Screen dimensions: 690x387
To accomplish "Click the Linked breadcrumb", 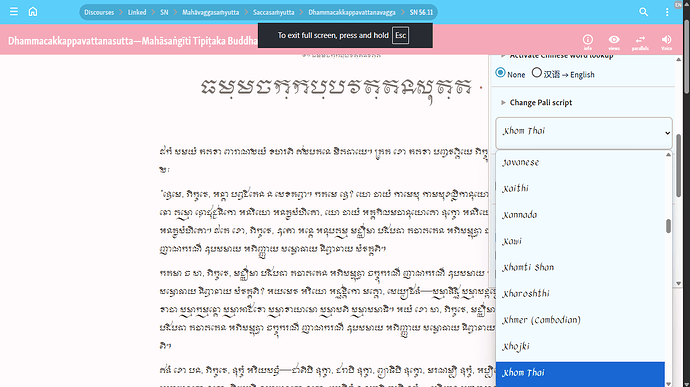I will click(137, 12).
